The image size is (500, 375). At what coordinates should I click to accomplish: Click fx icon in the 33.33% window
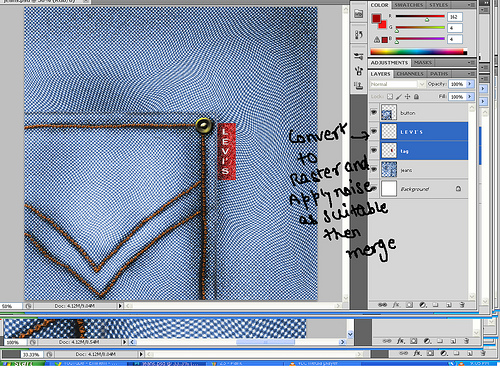pos(417,353)
